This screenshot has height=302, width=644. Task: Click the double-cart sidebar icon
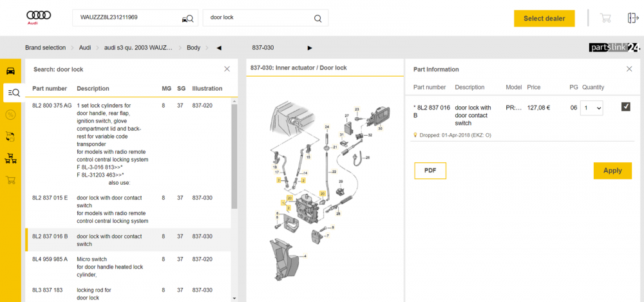point(11,158)
